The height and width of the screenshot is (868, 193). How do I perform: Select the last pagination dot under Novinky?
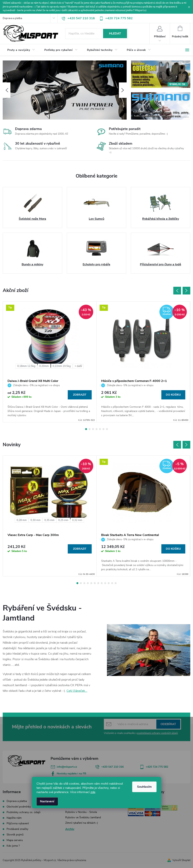(x=116, y=583)
